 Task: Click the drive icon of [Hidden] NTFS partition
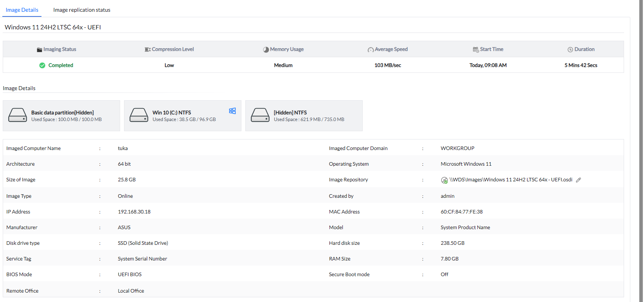(260, 115)
